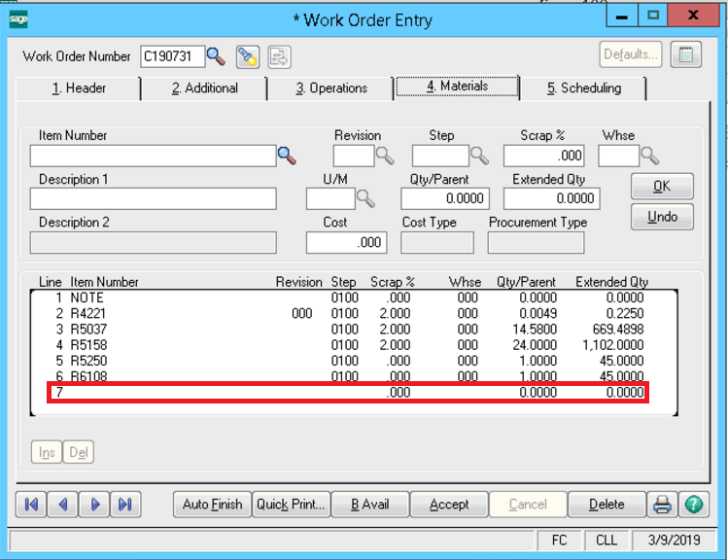Click the Sage logo in the title bar
The image size is (728, 560).
pos(18,19)
